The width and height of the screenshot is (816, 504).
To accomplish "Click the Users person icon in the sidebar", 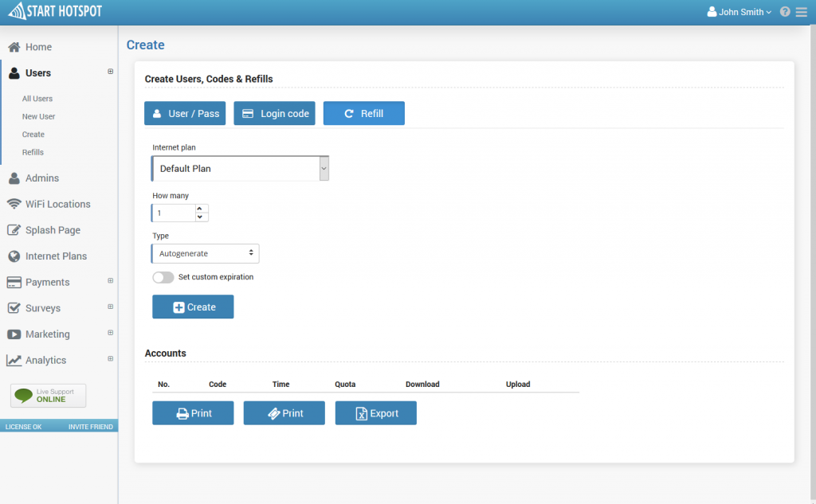I will tap(14, 72).
